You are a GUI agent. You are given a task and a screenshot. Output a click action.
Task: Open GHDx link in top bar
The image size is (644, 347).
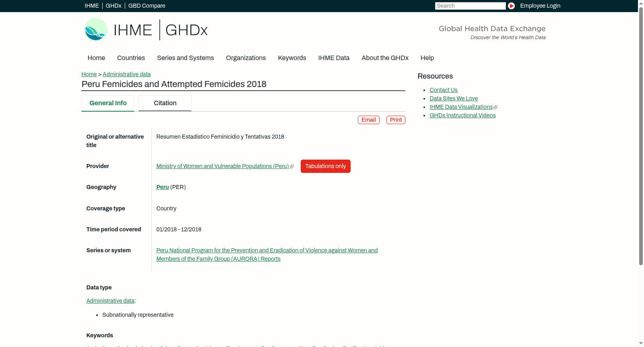tap(114, 6)
